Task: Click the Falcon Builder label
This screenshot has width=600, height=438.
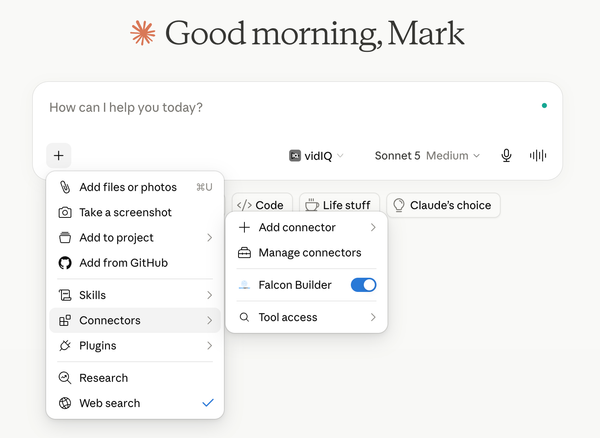Action: click(295, 285)
